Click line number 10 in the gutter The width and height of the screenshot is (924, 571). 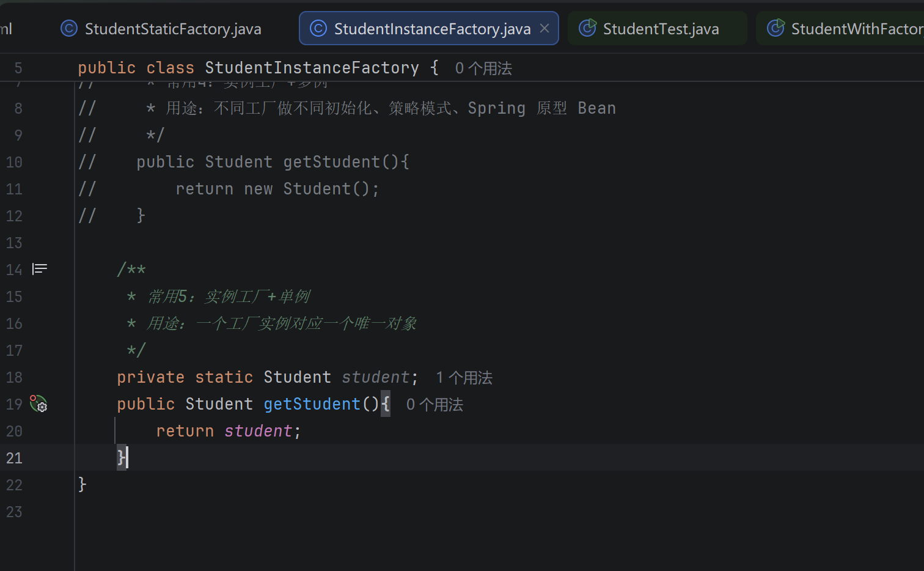coord(14,162)
